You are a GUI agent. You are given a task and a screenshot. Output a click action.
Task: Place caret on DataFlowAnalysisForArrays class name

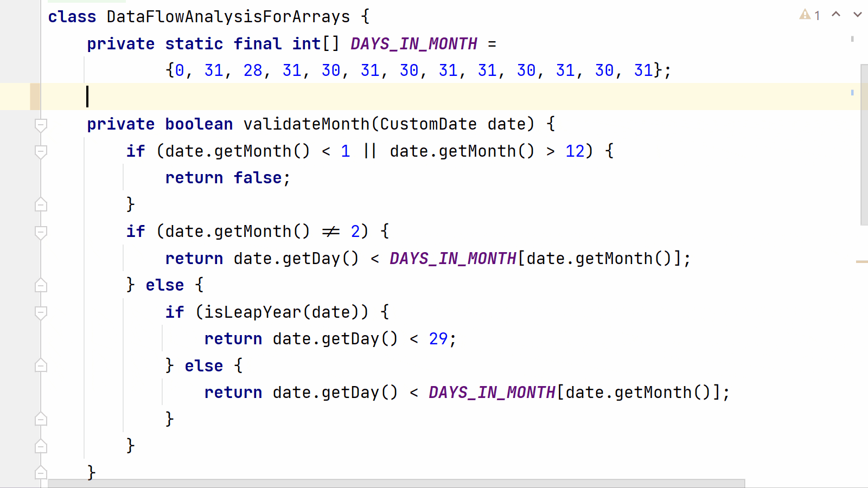coord(228,17)
